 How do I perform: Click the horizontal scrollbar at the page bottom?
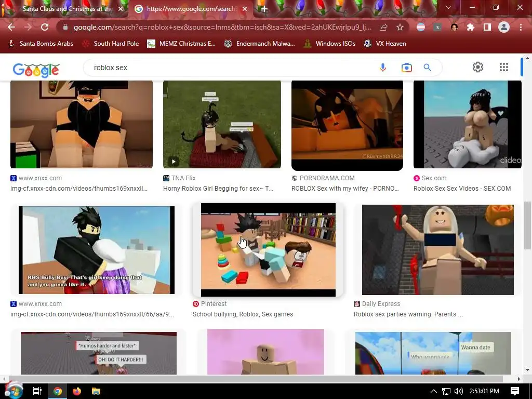coord(256,379)
